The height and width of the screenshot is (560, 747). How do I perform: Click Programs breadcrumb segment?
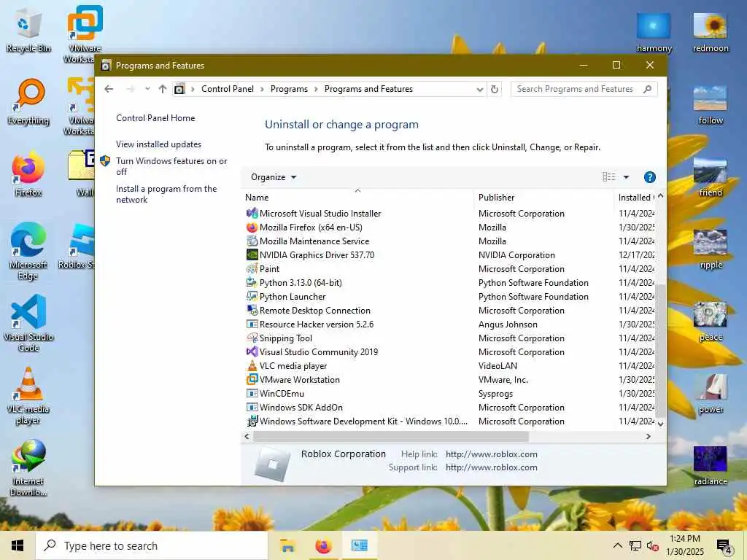(x=289, y=89)
